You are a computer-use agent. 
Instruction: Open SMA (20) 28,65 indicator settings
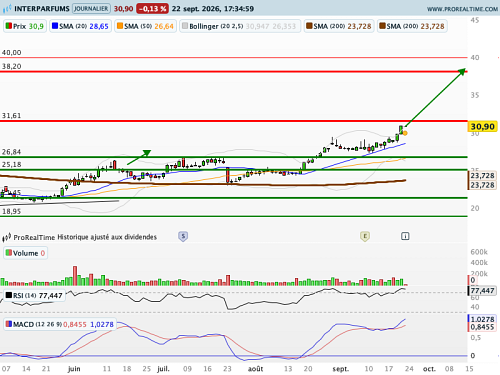[x=80, y=26]
